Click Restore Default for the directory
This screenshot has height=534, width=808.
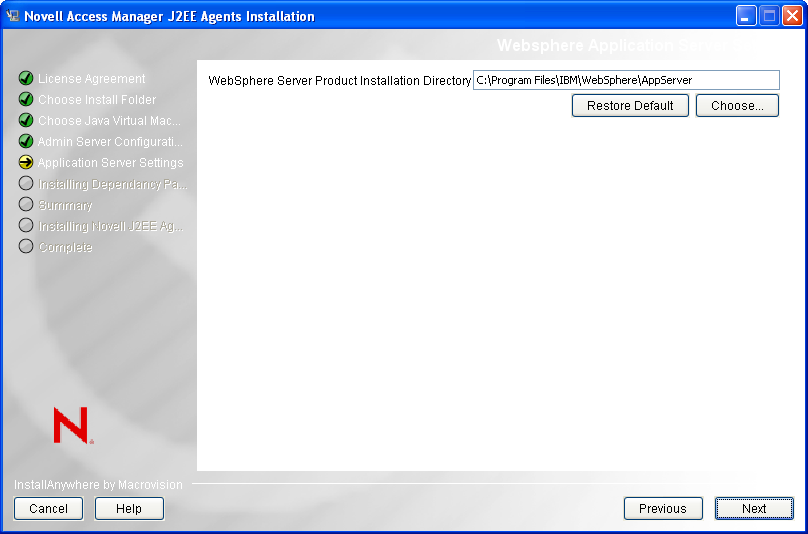630,106
